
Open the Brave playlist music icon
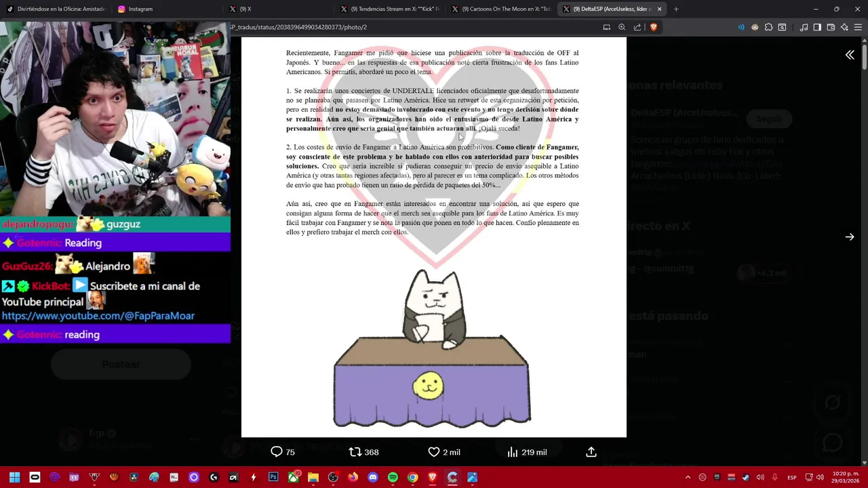coord(804,27)
